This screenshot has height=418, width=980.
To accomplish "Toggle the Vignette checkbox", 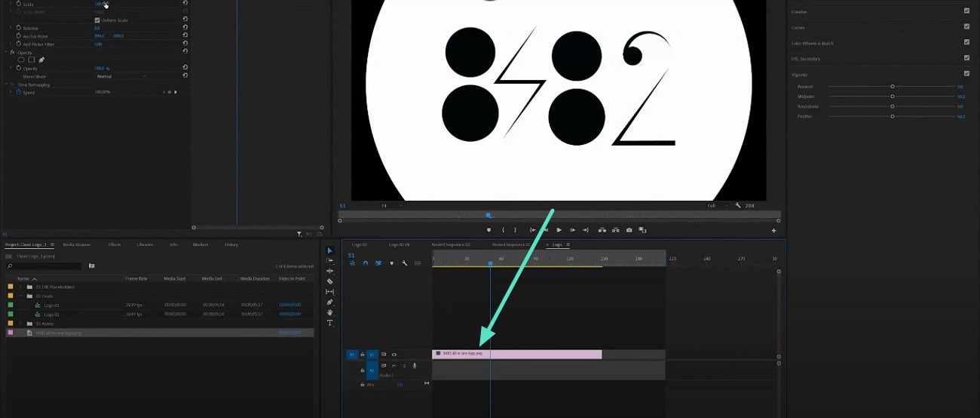I will 966,74.
